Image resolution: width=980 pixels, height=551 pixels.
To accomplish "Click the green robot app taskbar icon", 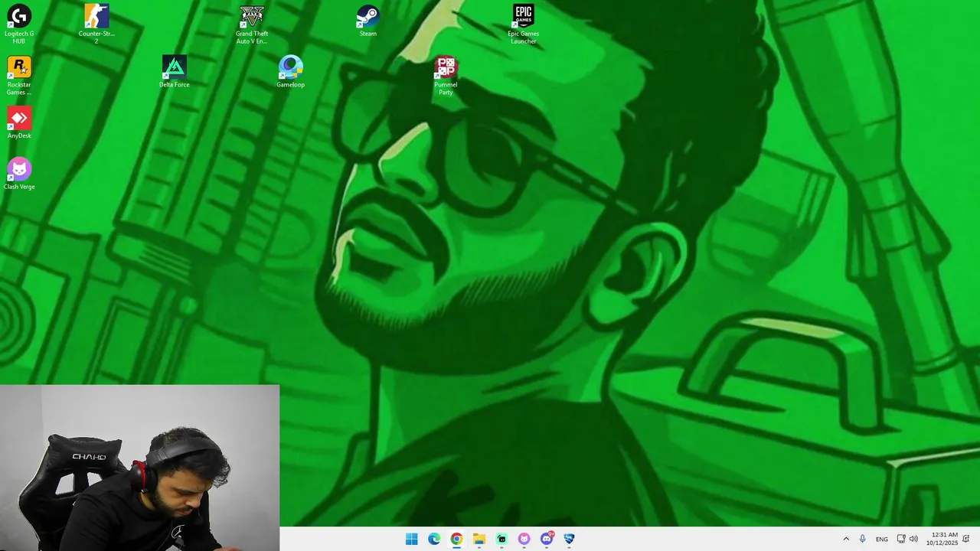I will pyautogui.click(x=501, y=539).
